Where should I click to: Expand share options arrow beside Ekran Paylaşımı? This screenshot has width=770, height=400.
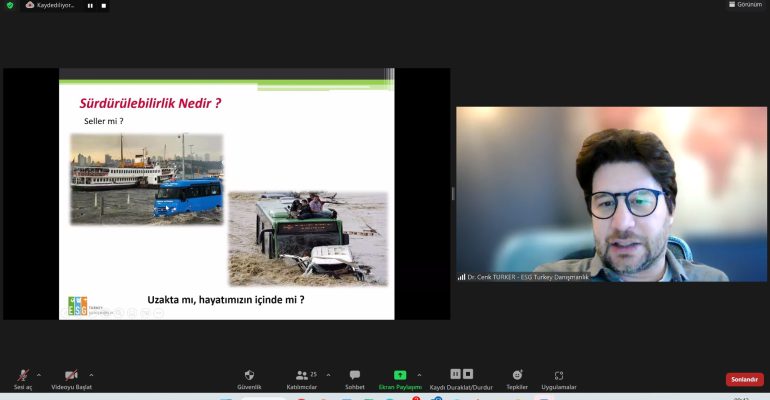coord(419,375)
